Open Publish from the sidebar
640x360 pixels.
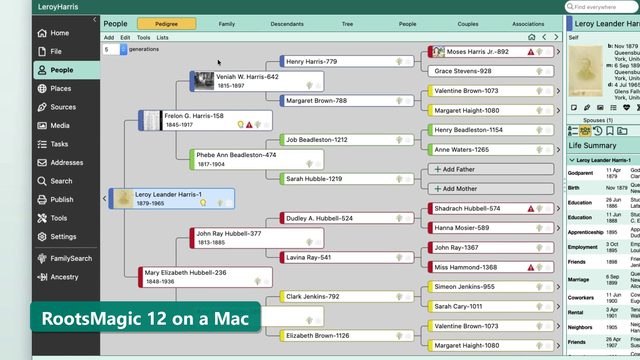pyautogui.click(x=66, y=200)
